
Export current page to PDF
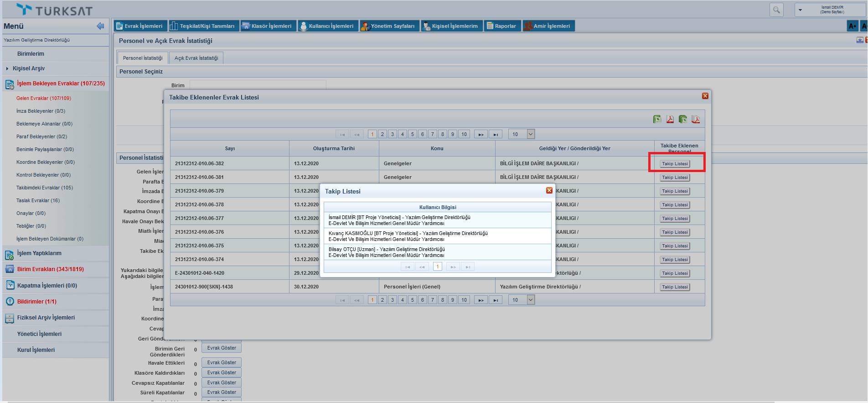pyautogui.click(x=670, y=119)
